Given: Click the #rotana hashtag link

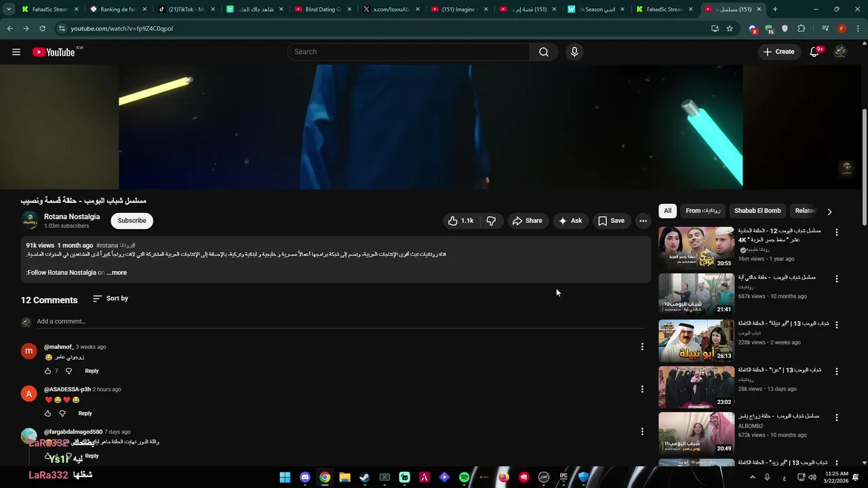Looking at the screenshot, I should click(x=107, y=245).
